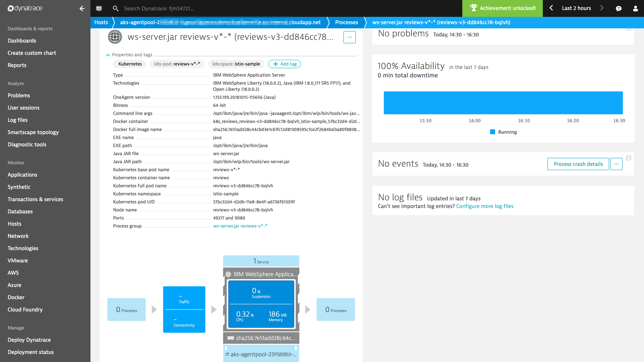The height and width of the screenshot is (362, 644).
Task: Click info icon on events panel
Action: coord(628,158)
